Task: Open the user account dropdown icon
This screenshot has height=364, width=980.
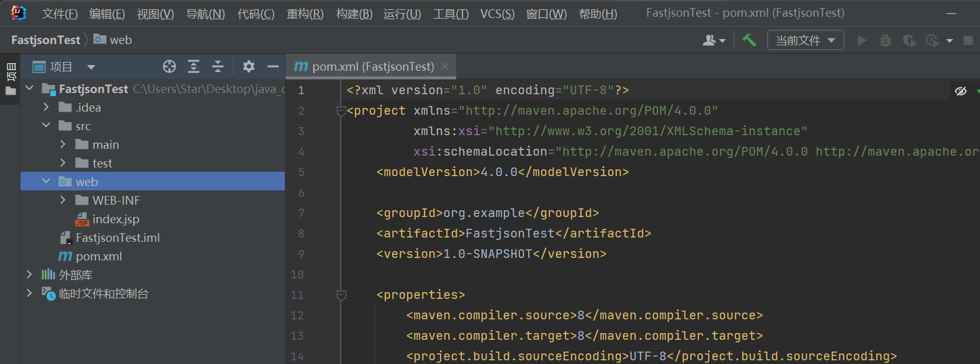Action: click(x=714, y=40)
